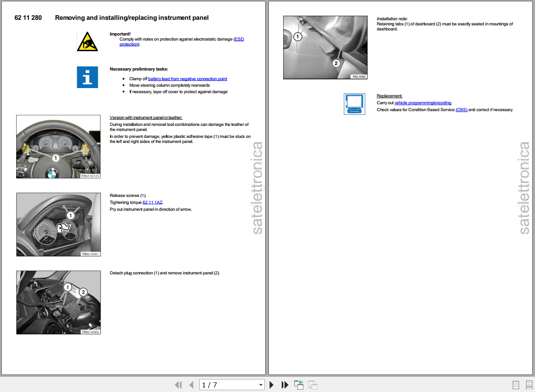Click 'If necessary, tape off cover' bullet text
Image resolution: width=535 pixels, height=392 pixels.
pyautogui.click(x=178, y=92)
